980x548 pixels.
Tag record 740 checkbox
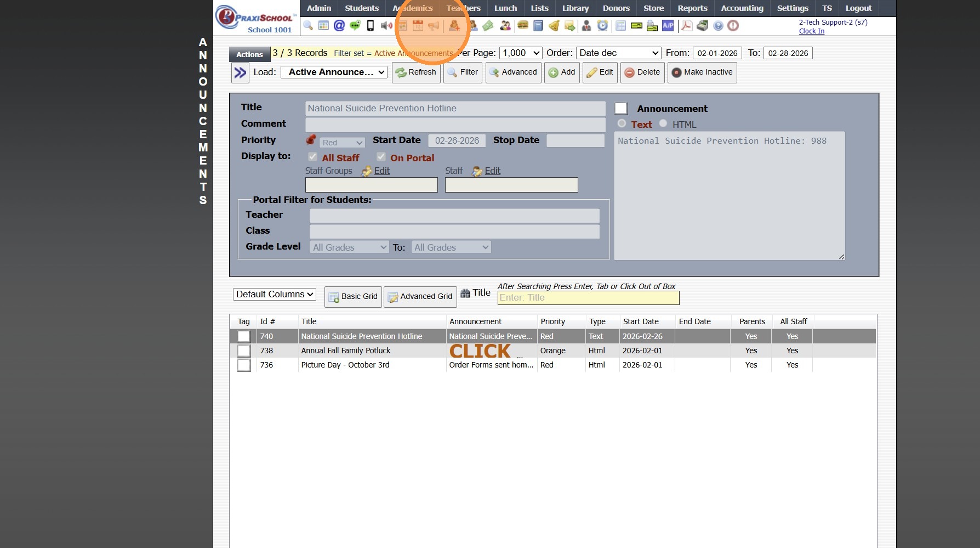click(x=244, y=337)
